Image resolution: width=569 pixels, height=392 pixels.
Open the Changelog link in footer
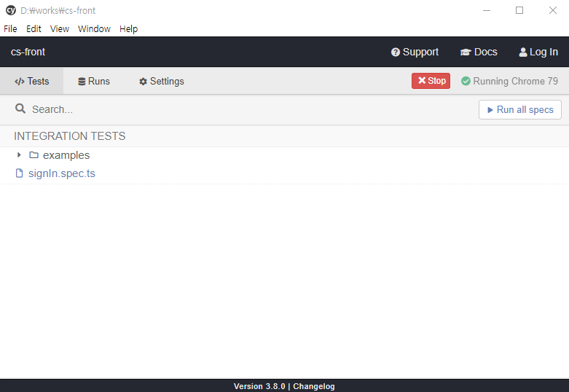point(313,386)
